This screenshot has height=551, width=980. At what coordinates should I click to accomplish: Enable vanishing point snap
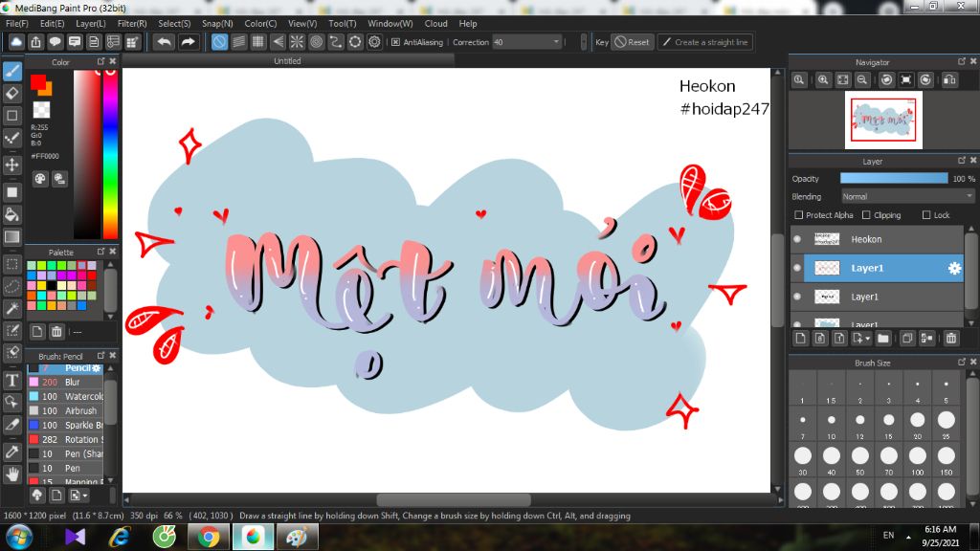[x=278, y=42]
